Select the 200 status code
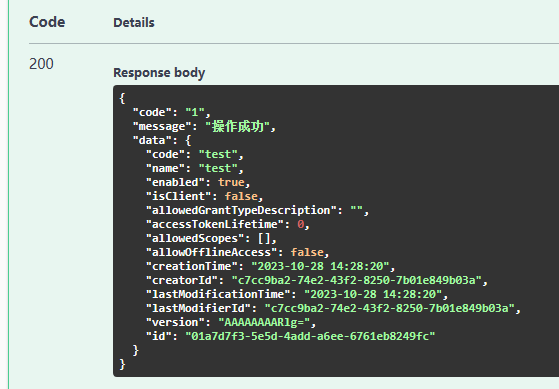This screenshot has height=389, width=559. tap(41, 64)
